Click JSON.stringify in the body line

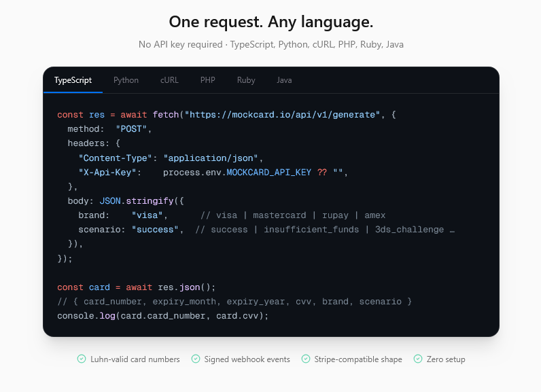click(x=137, y=200)
